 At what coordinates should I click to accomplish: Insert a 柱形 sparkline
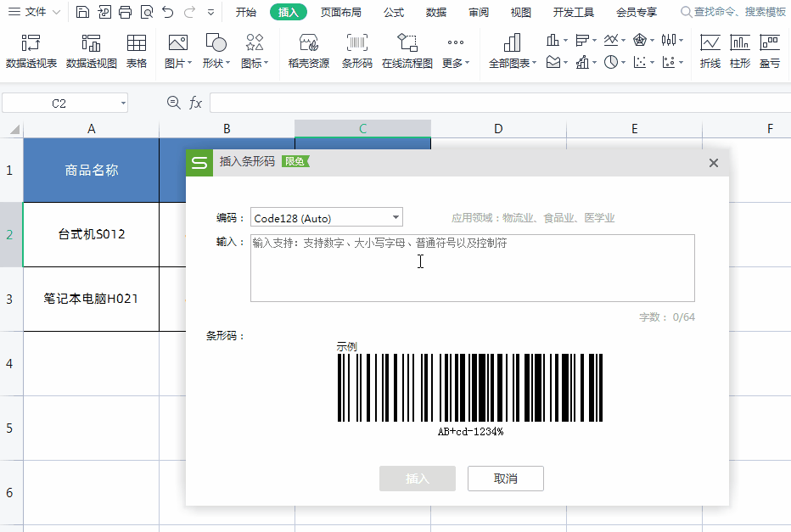(740, 51)
